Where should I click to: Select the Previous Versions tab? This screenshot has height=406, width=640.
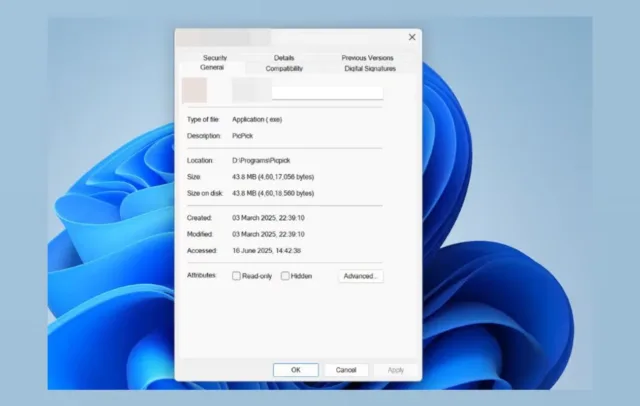367,58
